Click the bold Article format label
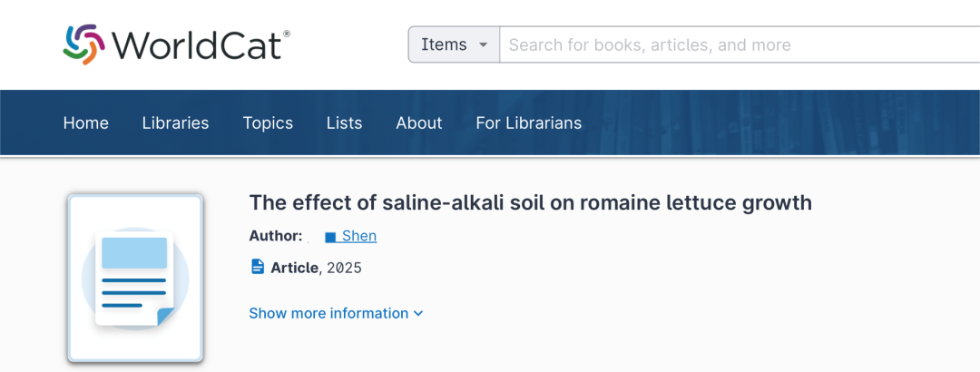 [294, 269]
